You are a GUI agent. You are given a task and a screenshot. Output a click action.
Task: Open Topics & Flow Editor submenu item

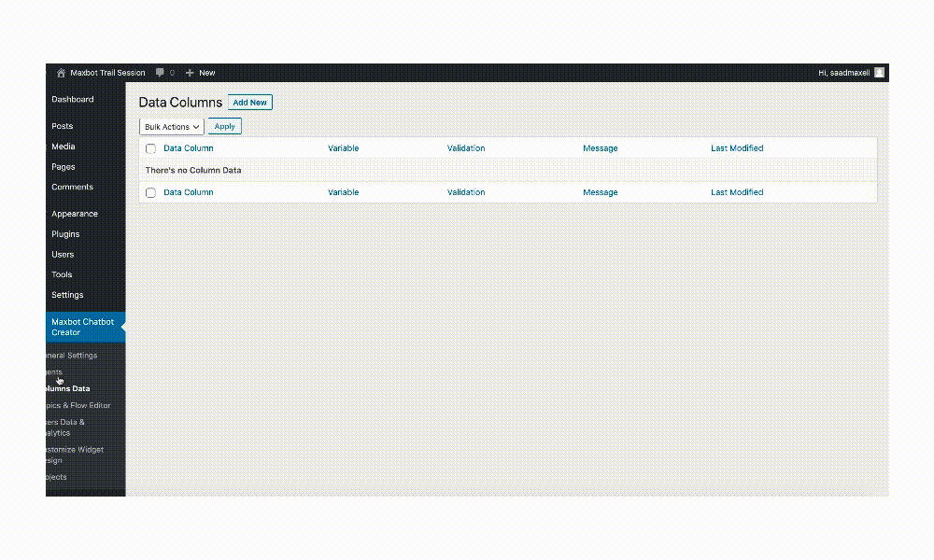coord(78,405)
